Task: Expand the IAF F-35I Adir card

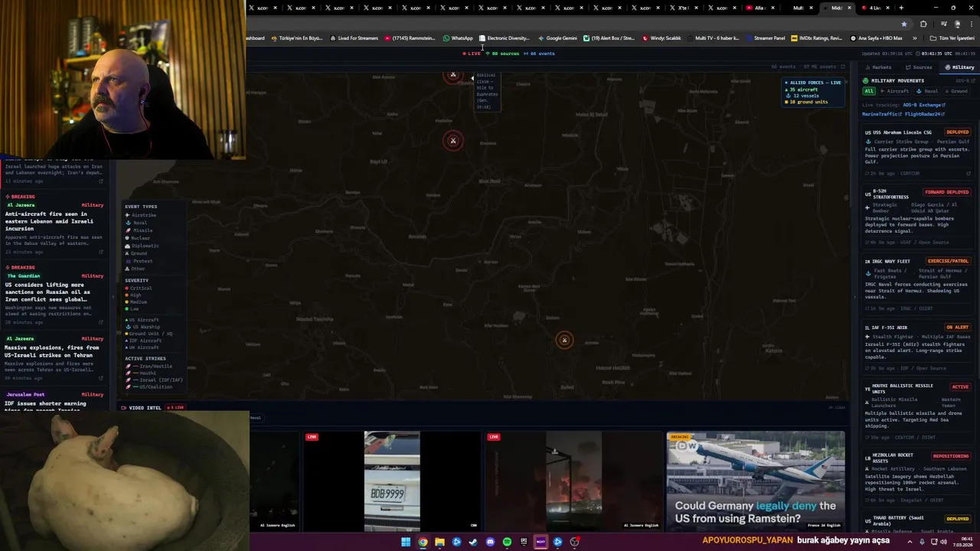Action: pos(917,349)
